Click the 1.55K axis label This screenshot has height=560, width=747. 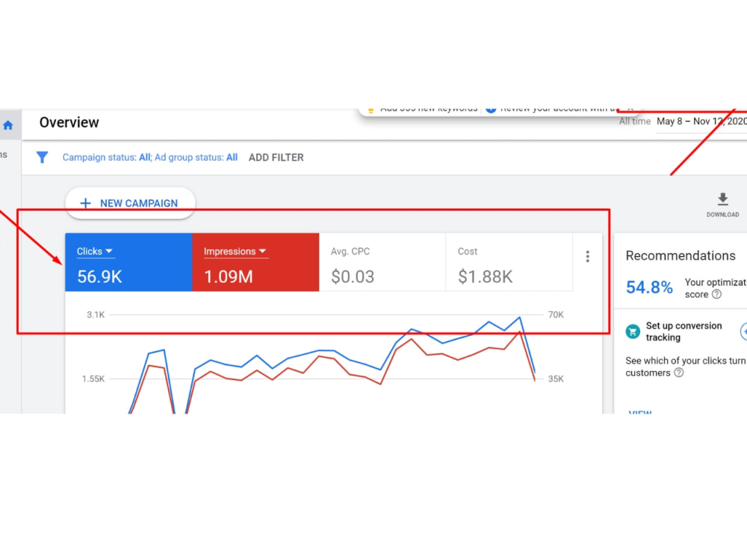tap(93, 379)
